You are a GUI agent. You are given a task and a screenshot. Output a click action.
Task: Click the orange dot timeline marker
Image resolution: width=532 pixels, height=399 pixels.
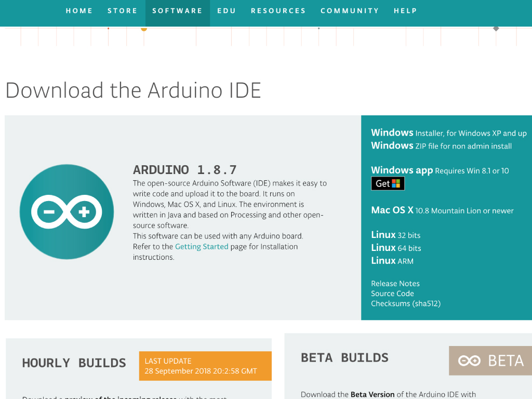[x=144, y=29]
